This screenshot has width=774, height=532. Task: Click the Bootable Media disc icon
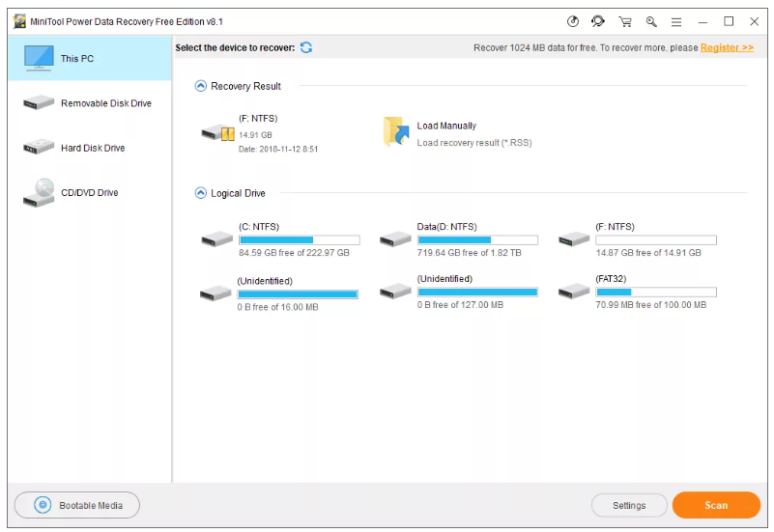[43, 505]
